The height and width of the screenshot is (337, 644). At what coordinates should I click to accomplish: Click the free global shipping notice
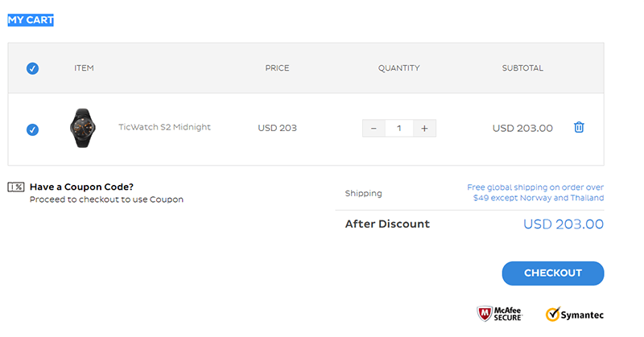(x=535, y=192)
